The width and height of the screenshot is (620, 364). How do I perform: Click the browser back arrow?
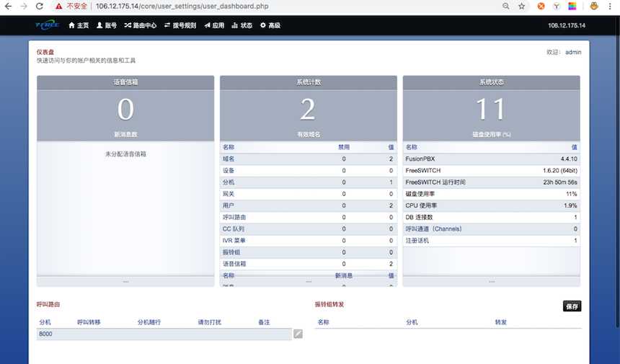[x=8, y=6]
